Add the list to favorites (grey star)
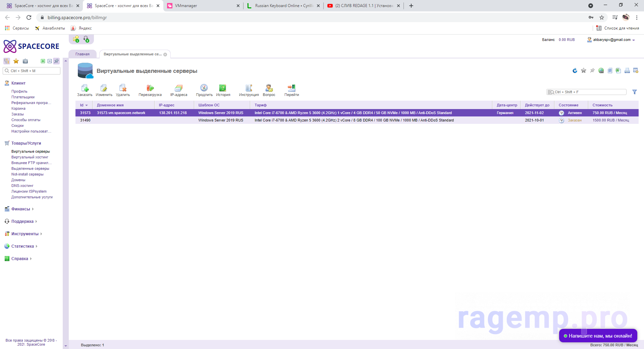644x349 pixels. [584, 70]
